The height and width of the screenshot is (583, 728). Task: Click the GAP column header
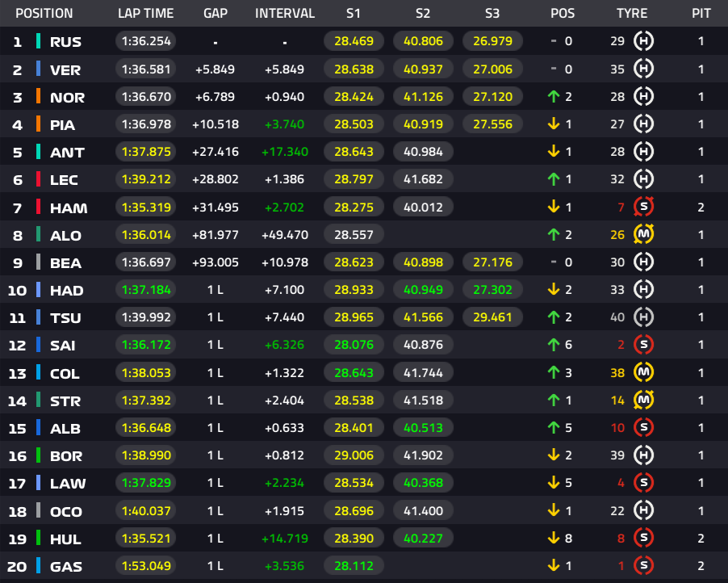tap(215, 14)
